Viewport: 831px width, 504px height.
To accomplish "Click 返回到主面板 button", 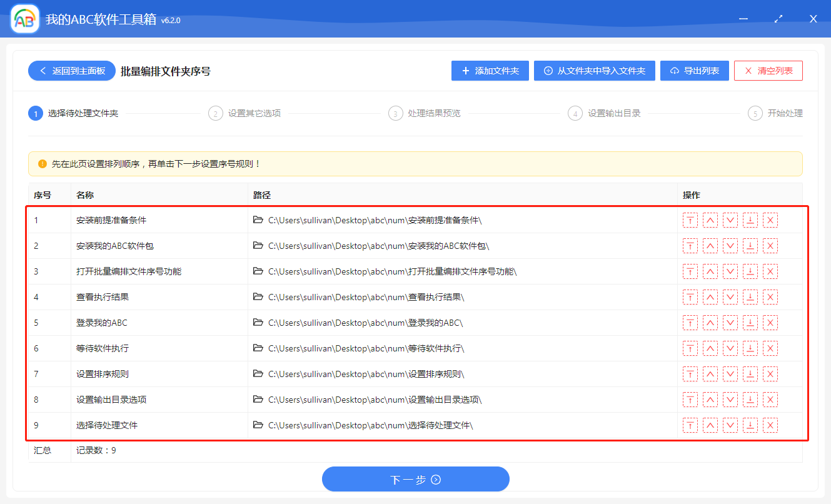I will [x=71, y=70].
